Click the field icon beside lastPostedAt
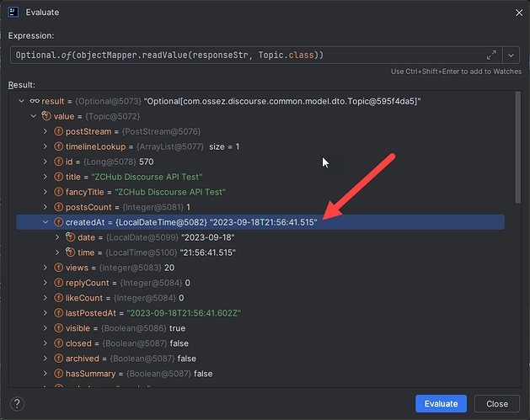The image size is (530, 420). pos(59,313)
